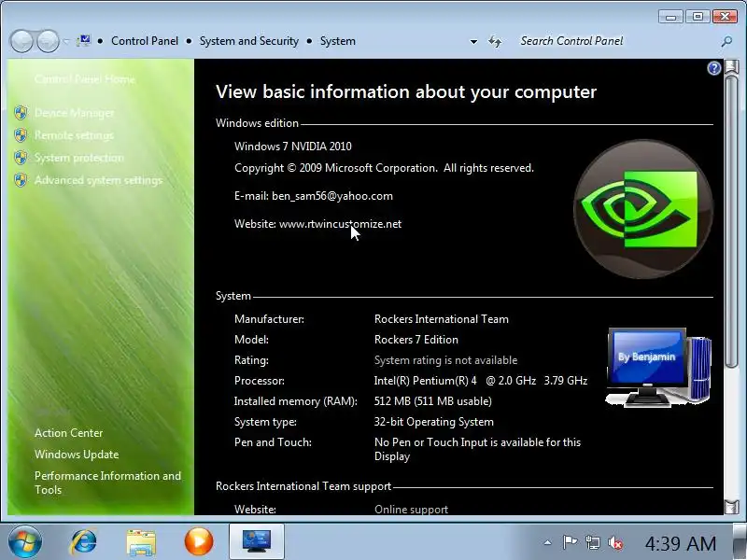747x560 pixels.
Task: Click the vertical scrollbar thumb
Action: pyautogui.click(x=731, y=221)
